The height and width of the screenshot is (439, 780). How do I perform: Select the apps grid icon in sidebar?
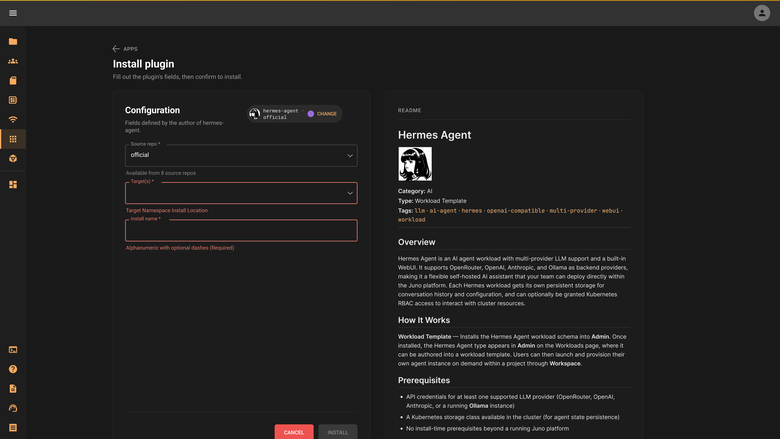[13, 139]
